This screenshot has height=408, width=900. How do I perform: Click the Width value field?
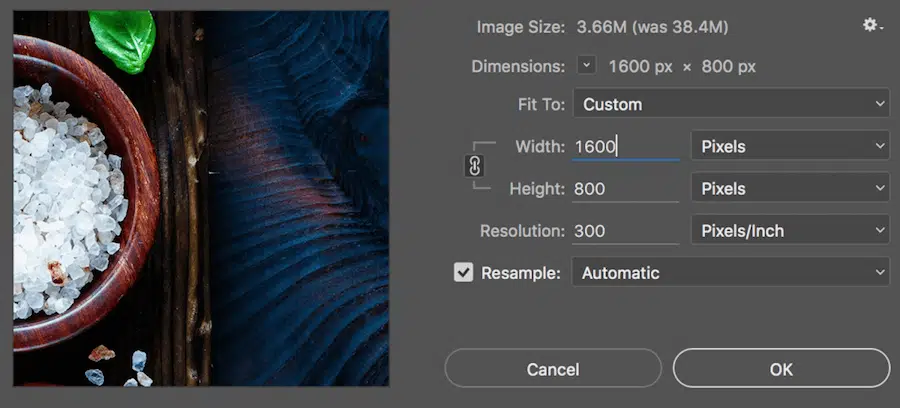coord(625,146)
